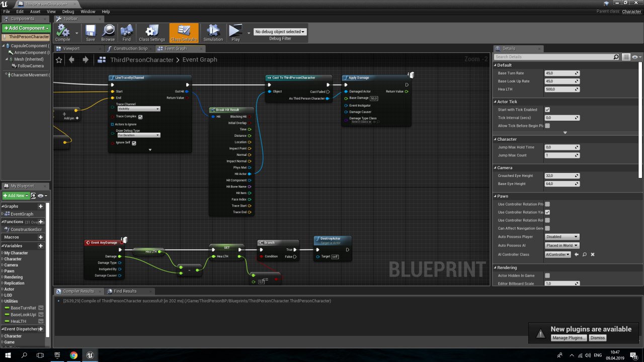
Task: Toggle Trace Complex checkbox on LineTraceByChannel
Action: click(x=140, y=117)
